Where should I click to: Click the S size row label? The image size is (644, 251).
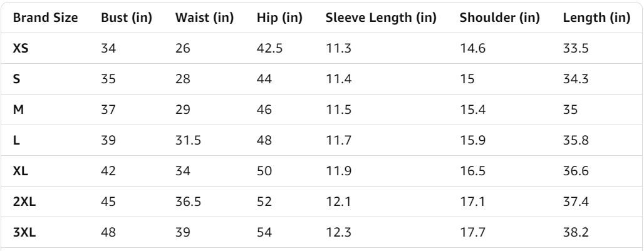tap(17, 79)
